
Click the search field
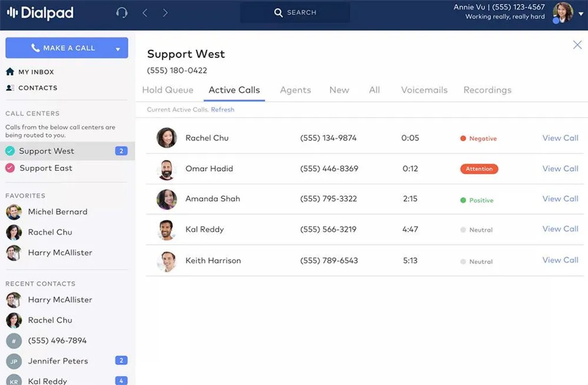pyautogui.click(x=295, y=13)
